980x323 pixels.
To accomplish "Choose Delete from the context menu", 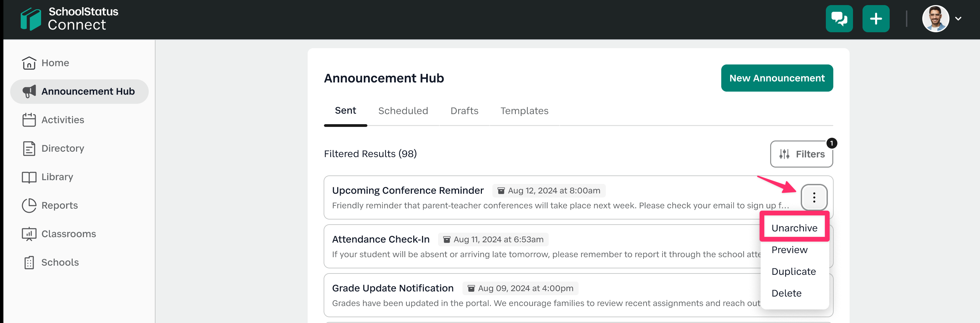I will pos(786,293).
